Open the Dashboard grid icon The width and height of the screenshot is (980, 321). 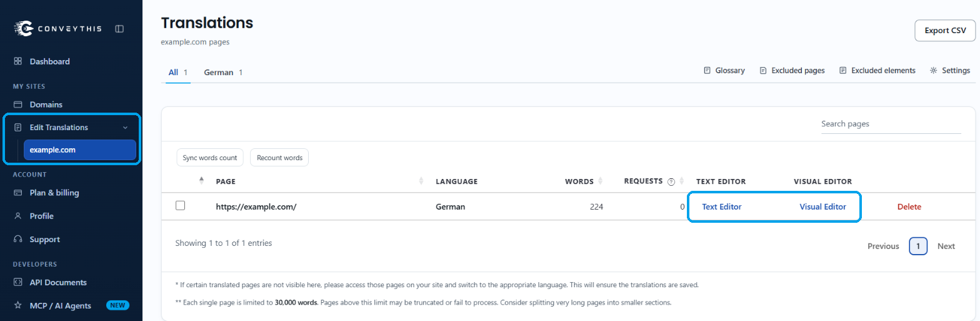click(17, 61)
